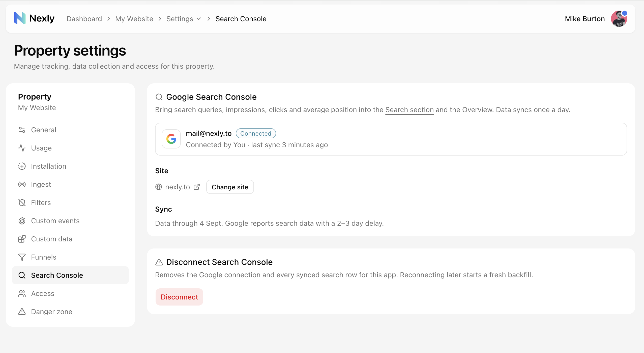Click the globe icon next to nexly.to
This screenshot has width=644, height=353.
coord(159,187)
